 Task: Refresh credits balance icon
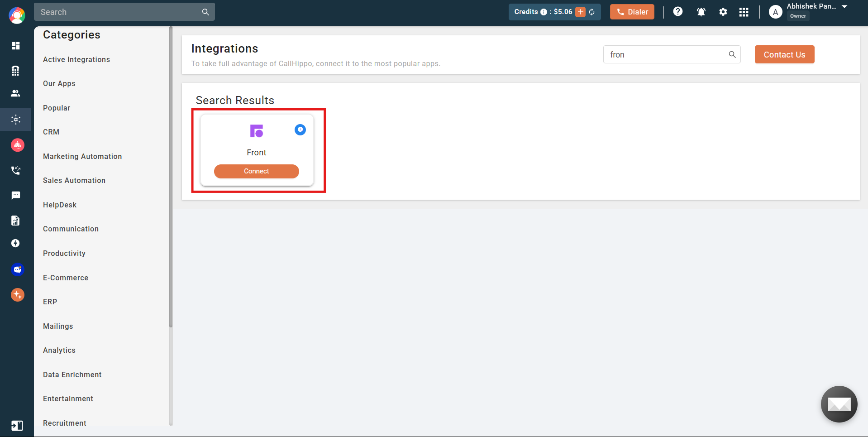tap(592, 12)
